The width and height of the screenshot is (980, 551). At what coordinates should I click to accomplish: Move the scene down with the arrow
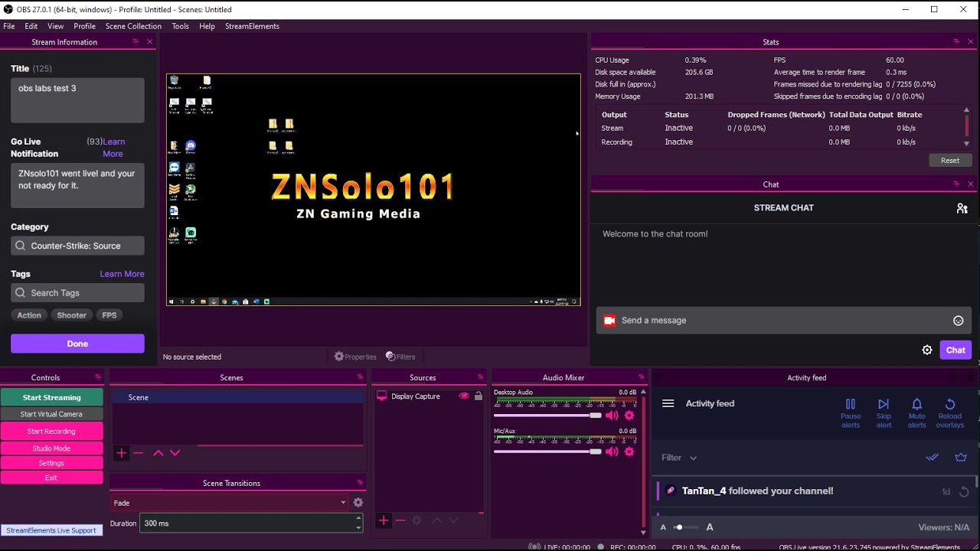175,453
